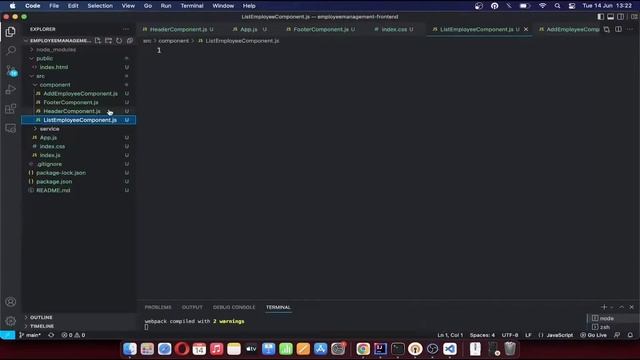Open editor more actions ellipsis

630,29
